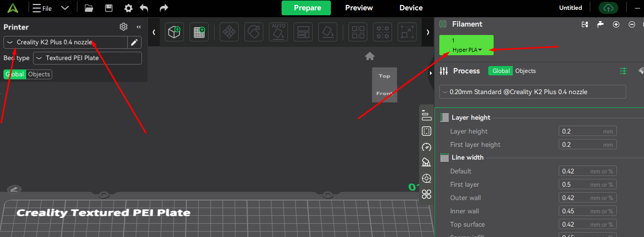Click the Lay on face icon

click(327, 32)
